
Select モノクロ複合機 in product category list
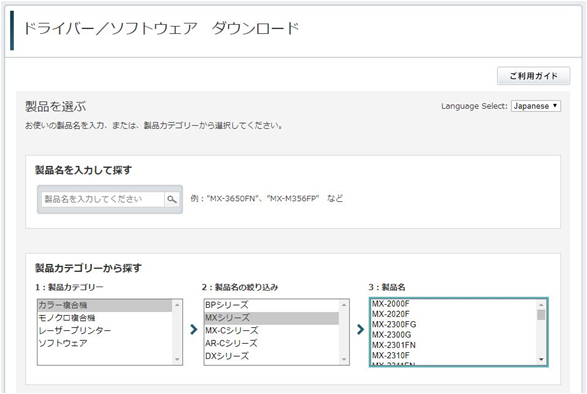click(x=105, y=318)
